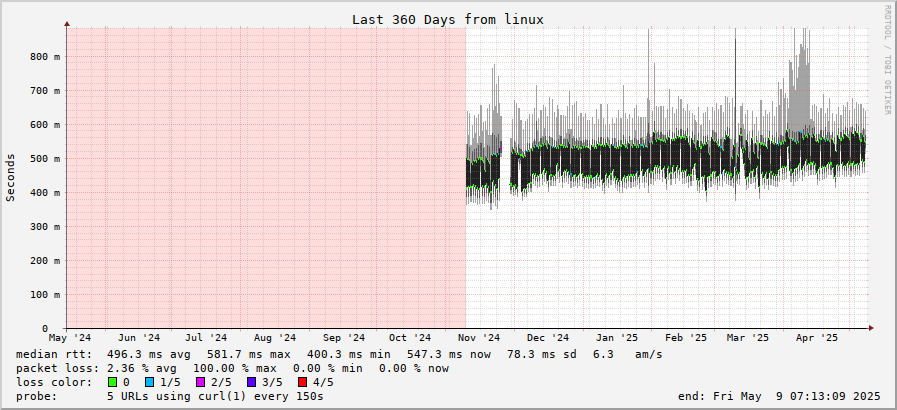Click the graph title 'Last 360 Days from linux'

[x=448, y=19]
